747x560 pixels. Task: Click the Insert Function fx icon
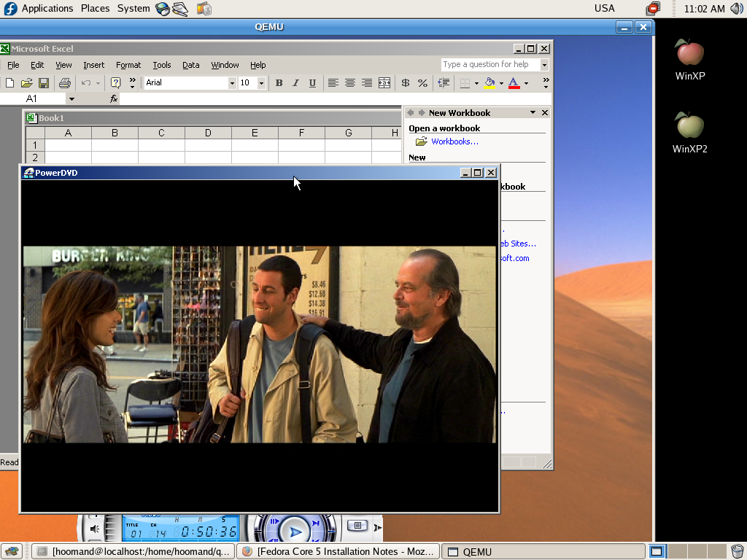[113, 98]
